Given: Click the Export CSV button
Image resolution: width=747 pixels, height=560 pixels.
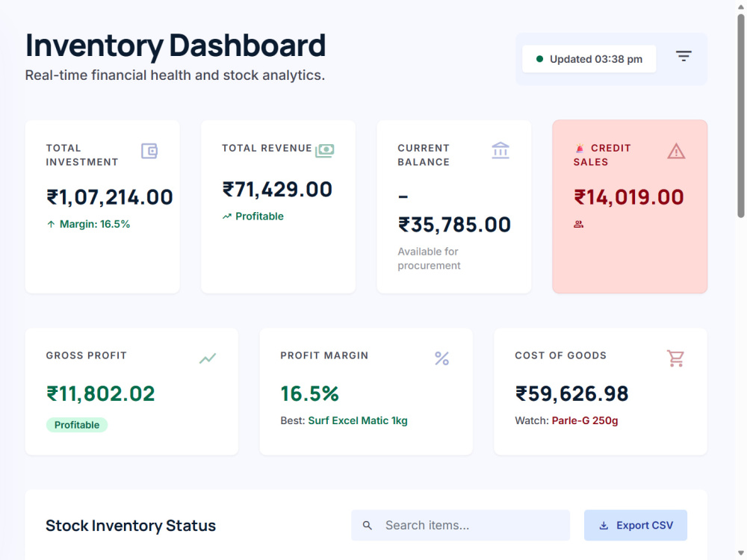Looking at the screenshot, I should [636, 525].
